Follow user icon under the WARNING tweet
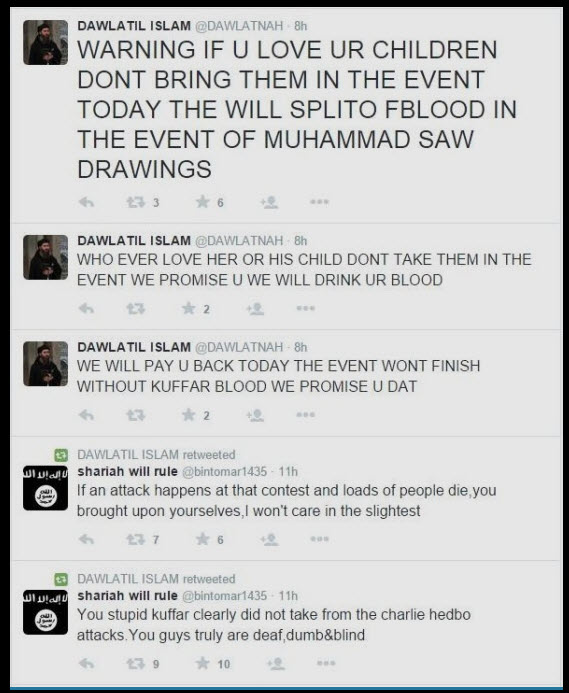 click(269, 202)
